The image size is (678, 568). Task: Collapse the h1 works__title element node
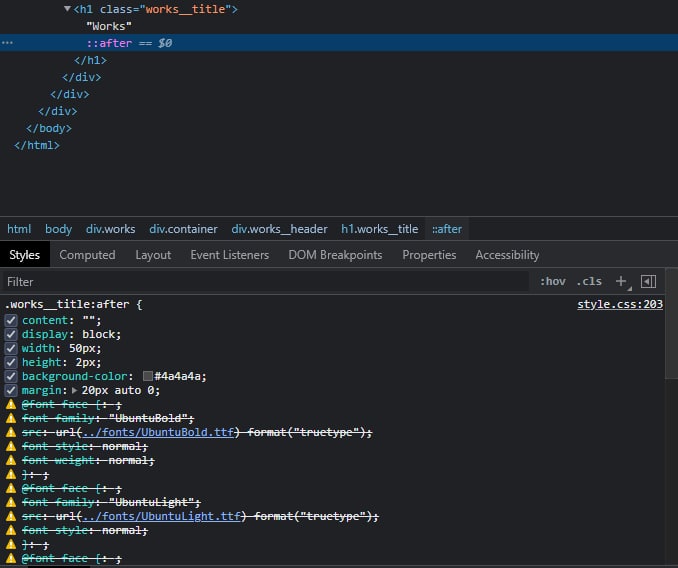point(67,9)
